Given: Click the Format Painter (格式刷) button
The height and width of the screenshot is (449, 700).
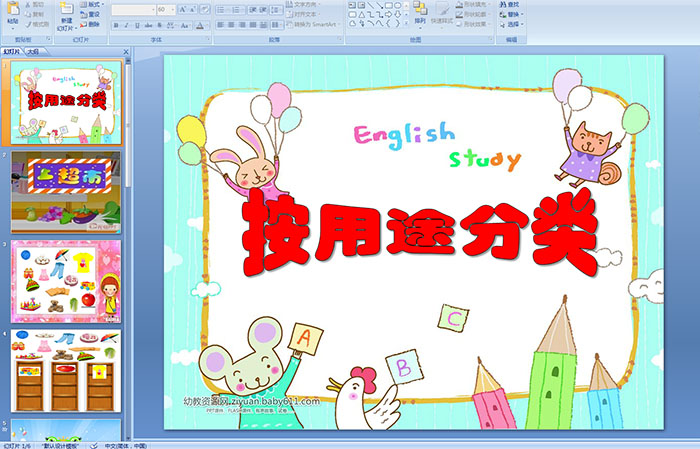Looking at the screenshot, I should click(38, 24).
